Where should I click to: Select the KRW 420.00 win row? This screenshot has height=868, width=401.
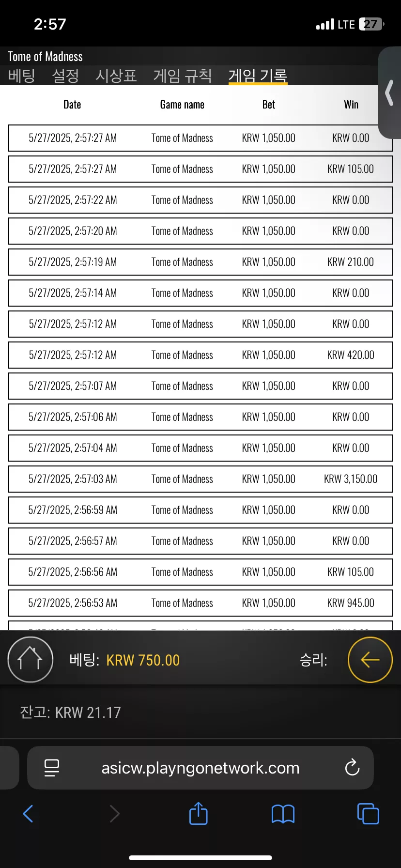click(x=200, y=355)
